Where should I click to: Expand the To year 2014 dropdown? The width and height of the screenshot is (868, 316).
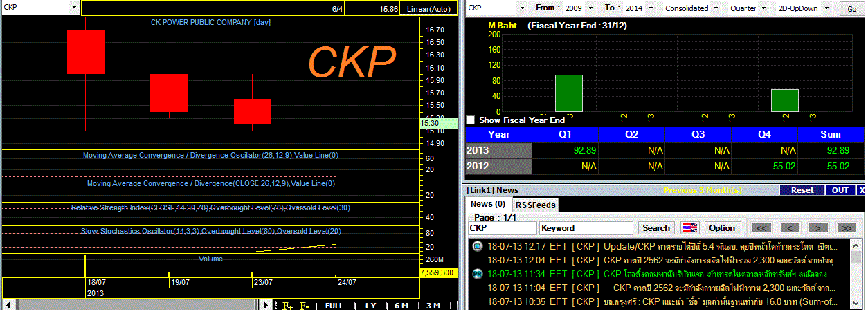[x=651, y=8]
